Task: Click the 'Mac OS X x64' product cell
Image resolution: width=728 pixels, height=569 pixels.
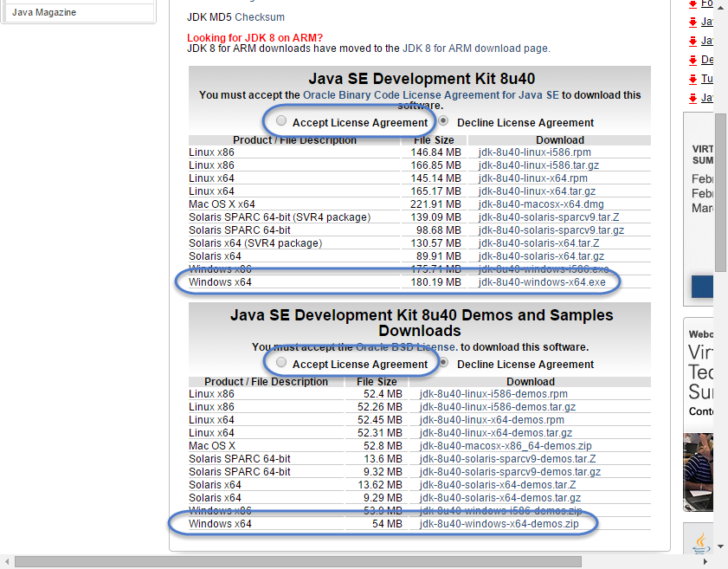Action: point(222,204)
